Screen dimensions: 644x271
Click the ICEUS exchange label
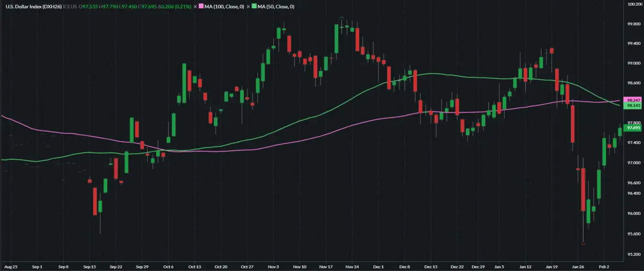pyautogui.click(x=70, y=7)
